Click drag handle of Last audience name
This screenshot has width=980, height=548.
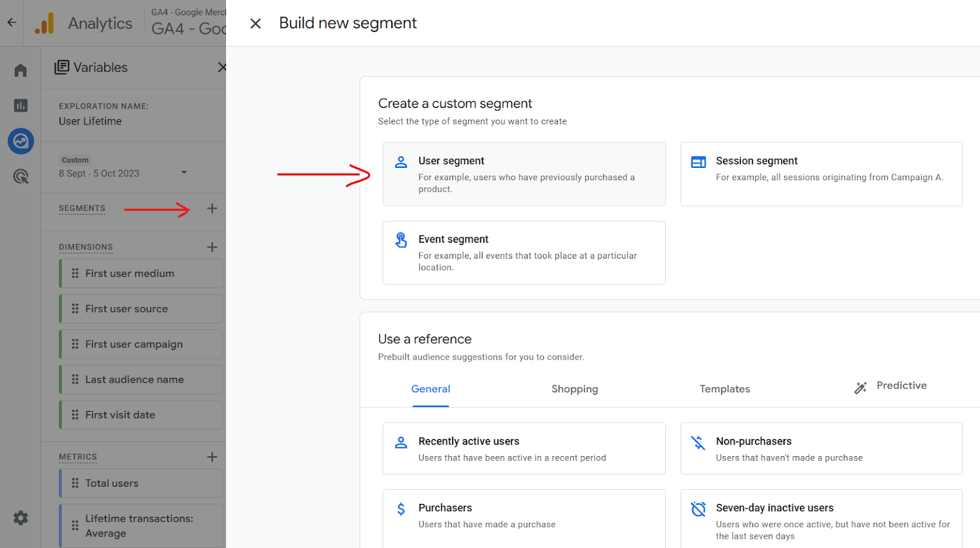pyautogui.click(x=75, y=379)
